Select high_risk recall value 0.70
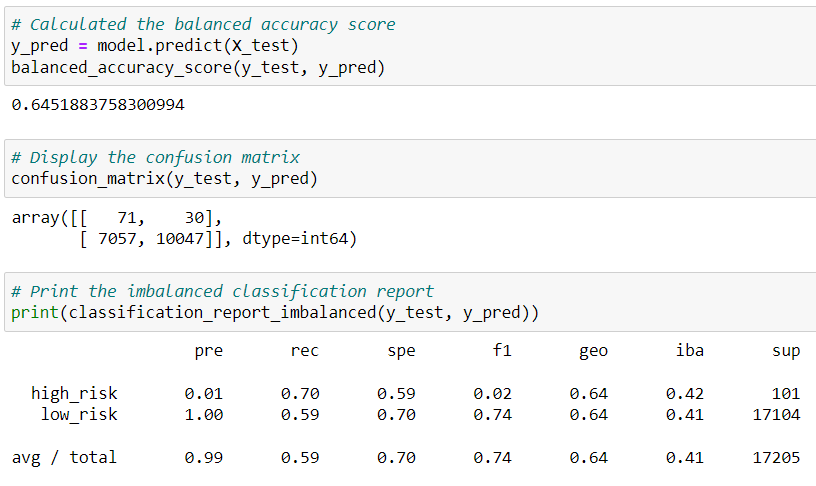816x486 pixels. click(x=300, y=394)
